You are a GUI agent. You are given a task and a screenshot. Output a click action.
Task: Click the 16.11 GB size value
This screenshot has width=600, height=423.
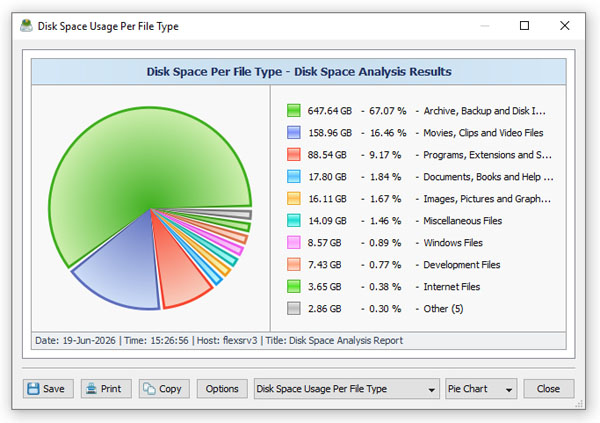[327, 199]
